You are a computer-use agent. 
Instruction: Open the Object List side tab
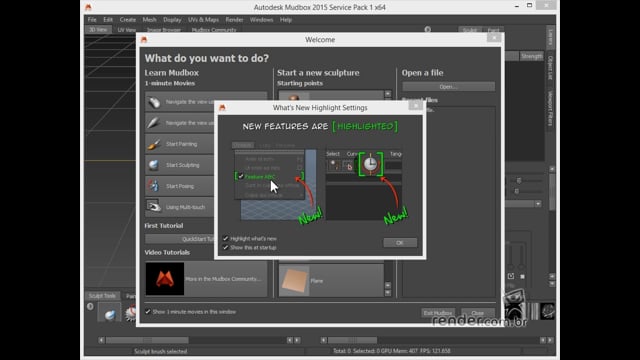pos(550,68)
